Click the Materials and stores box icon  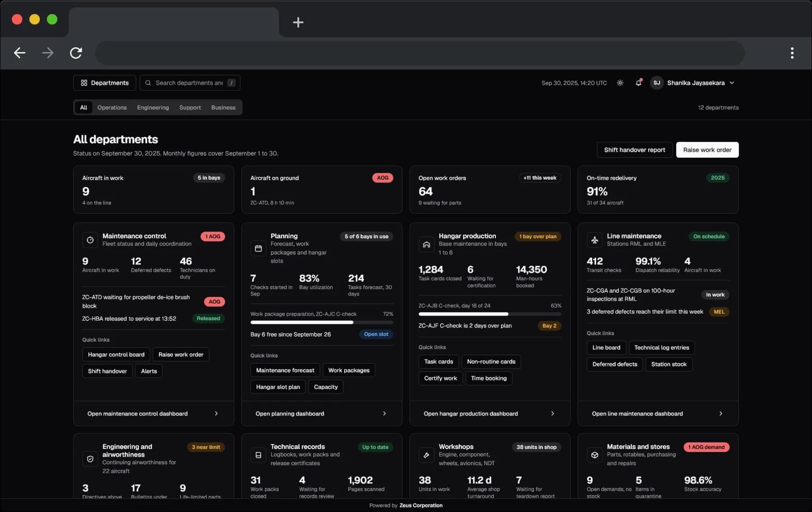(595, 455)
